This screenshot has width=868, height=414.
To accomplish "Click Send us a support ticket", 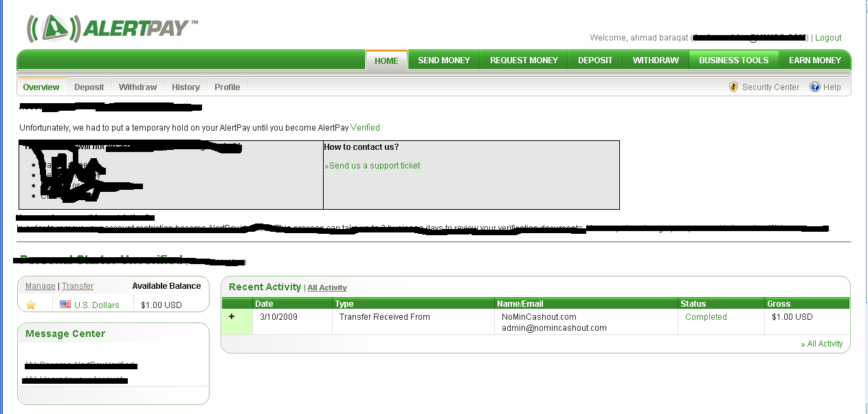I will click(375, 166).
